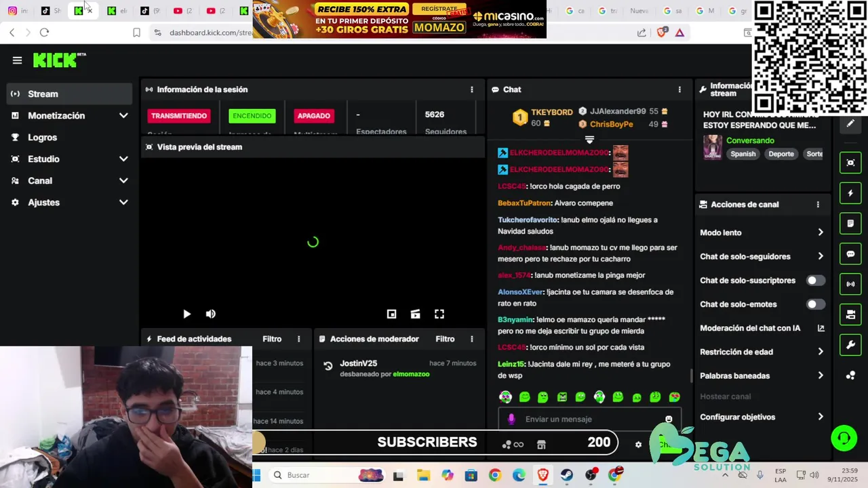Toggle picture-in-picture on stream preview
The image size is (868, 488).
[x=391, y=314]
